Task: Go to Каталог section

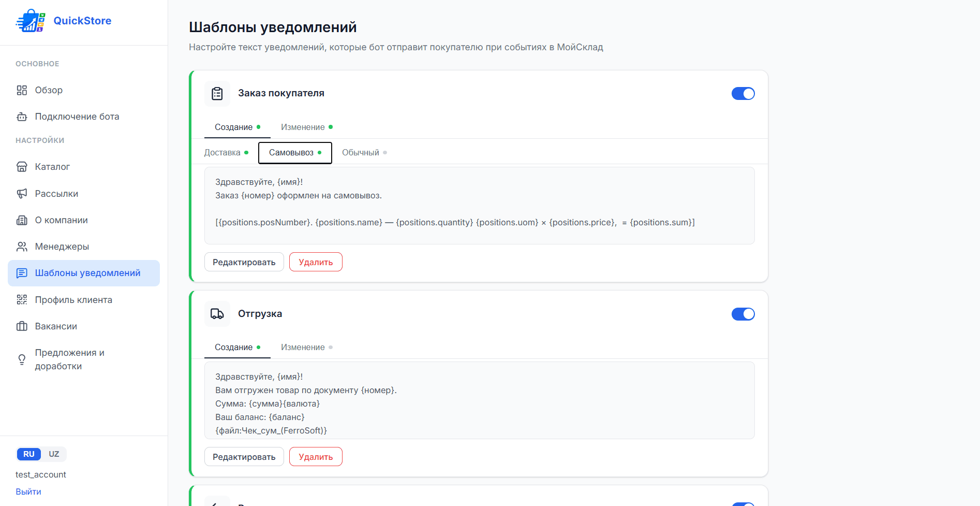Action: click(x=84, y=167)
